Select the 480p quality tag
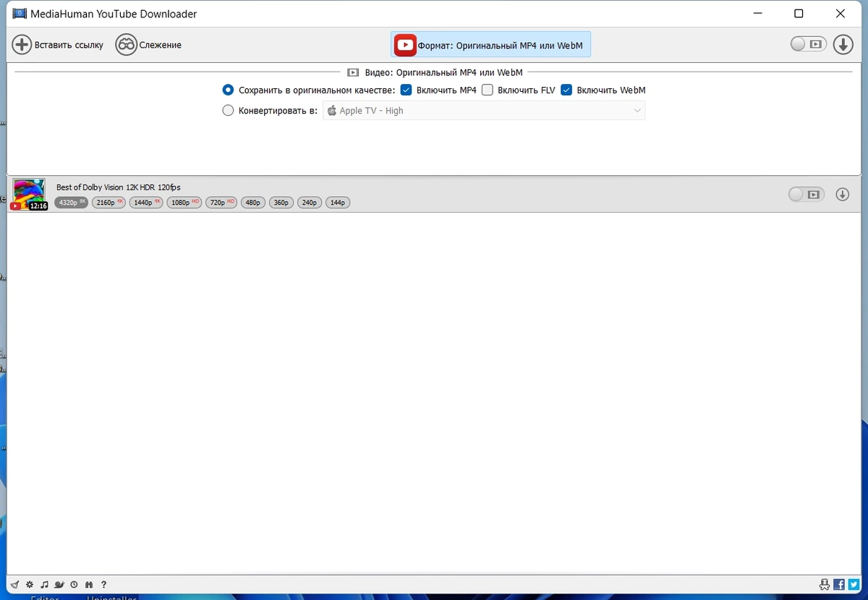The image size is (868, 600). (x=253, y=203)
